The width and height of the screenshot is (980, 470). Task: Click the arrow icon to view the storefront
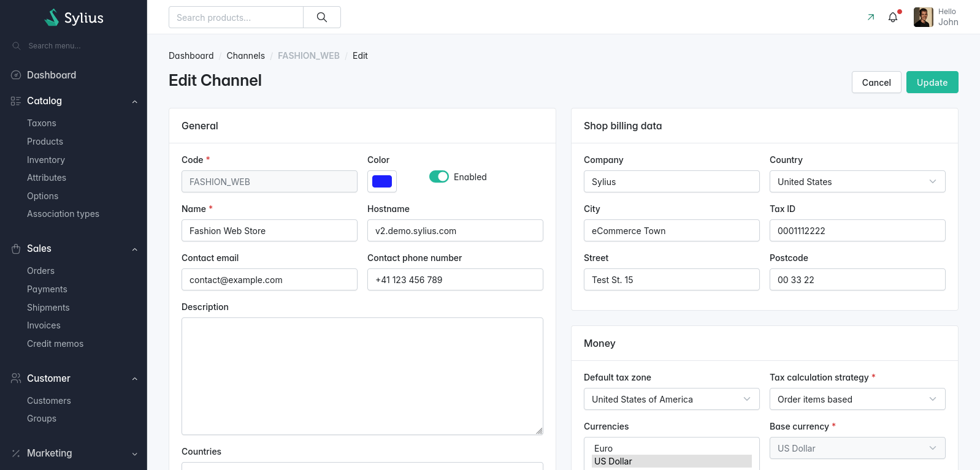[871, 17]
